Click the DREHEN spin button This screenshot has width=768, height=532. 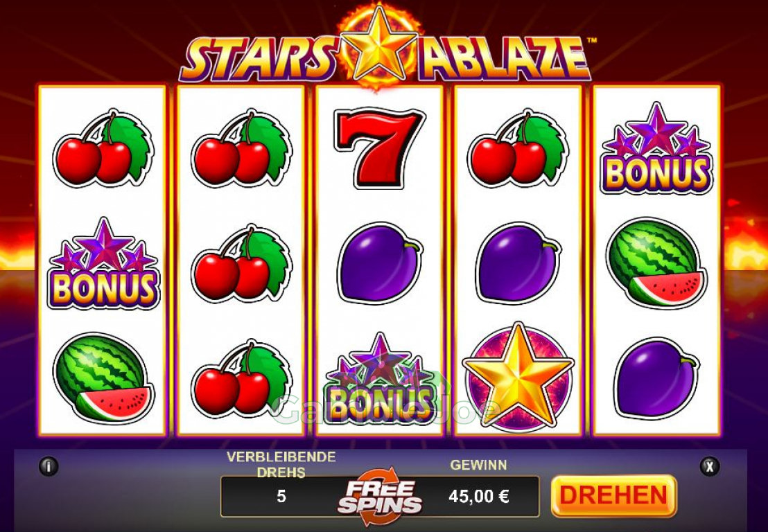(x=613, y=496)
